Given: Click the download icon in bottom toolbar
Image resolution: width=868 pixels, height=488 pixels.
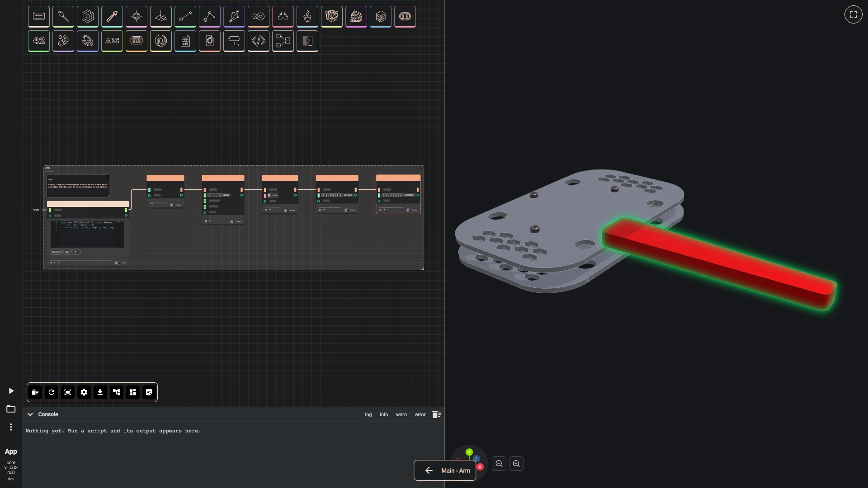Looking at the screenshot, I should tap(100, 392).
